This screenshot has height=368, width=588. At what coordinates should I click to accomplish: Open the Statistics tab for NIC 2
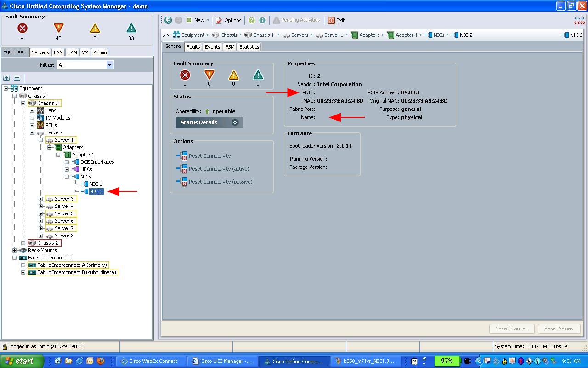click(x=249, y=47)
